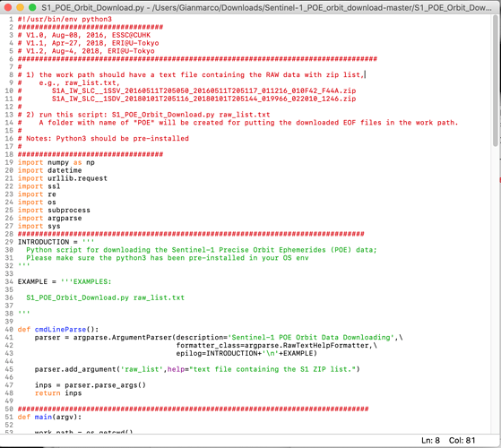Click the 'import numpy as np' line
Screen dimensions: 501x448
[56, 162]
